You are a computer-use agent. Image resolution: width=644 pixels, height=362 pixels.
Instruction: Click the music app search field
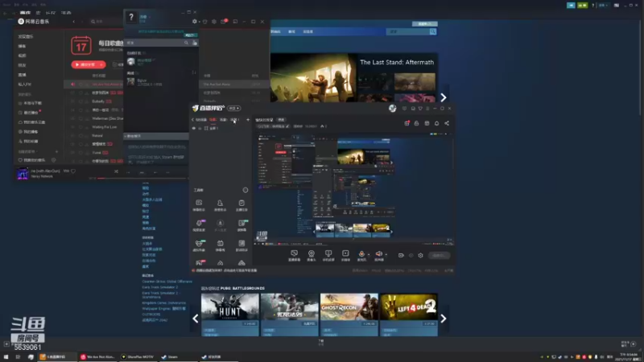(x=105, y=22)
